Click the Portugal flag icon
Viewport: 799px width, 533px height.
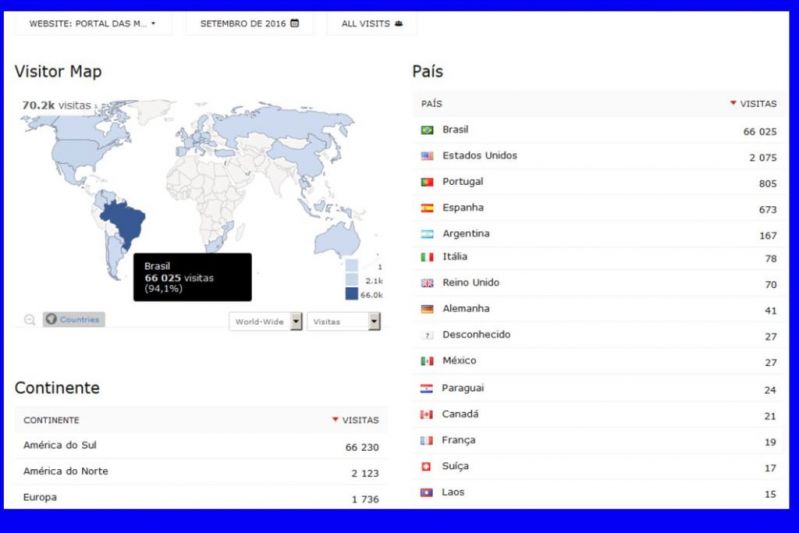(427, 182)
